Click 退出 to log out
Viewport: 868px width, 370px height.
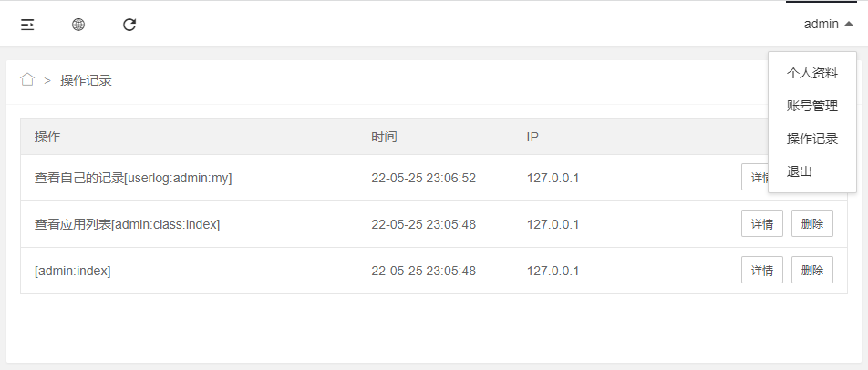800,172
